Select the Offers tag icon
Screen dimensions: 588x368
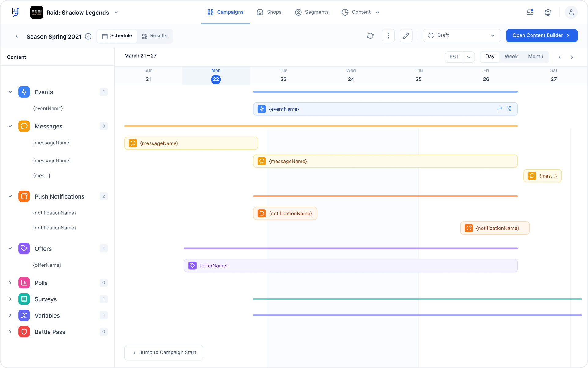(x=24, y=248)
